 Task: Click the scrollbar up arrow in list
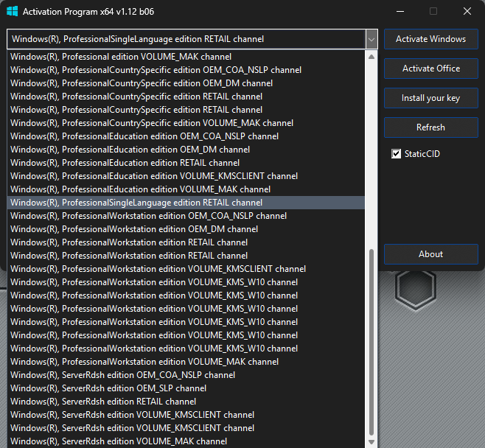click(x=371, y=57)
